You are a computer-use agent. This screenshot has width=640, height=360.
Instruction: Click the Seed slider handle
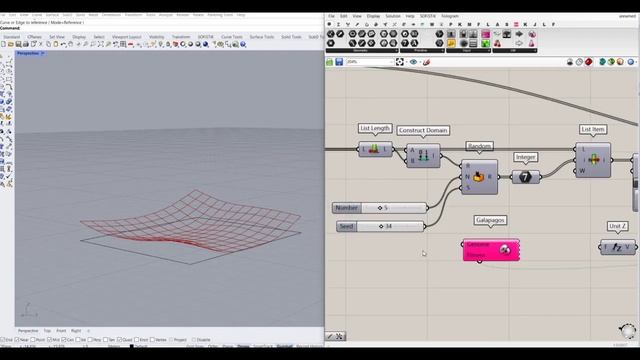(381, 226)
